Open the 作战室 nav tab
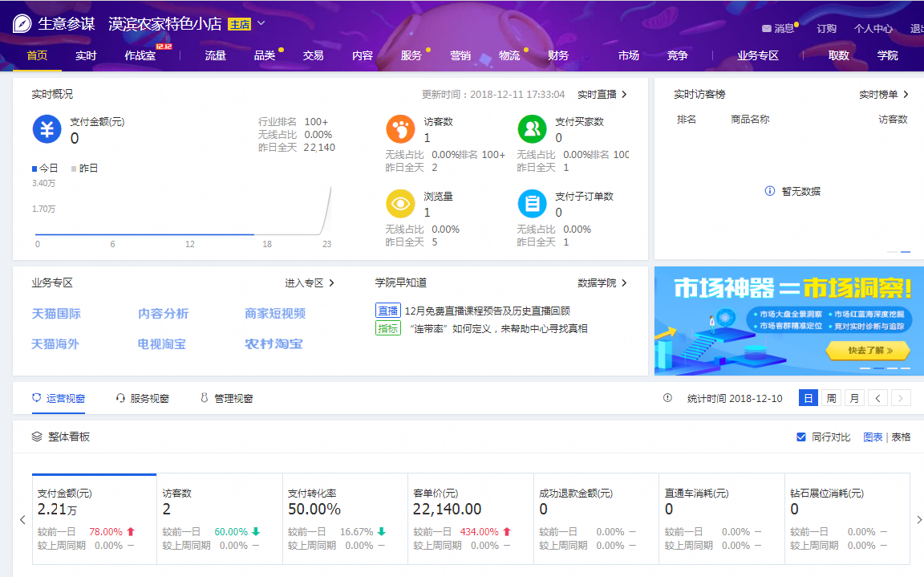The height and width of the screenshot is (577, 924). (140, 55)
